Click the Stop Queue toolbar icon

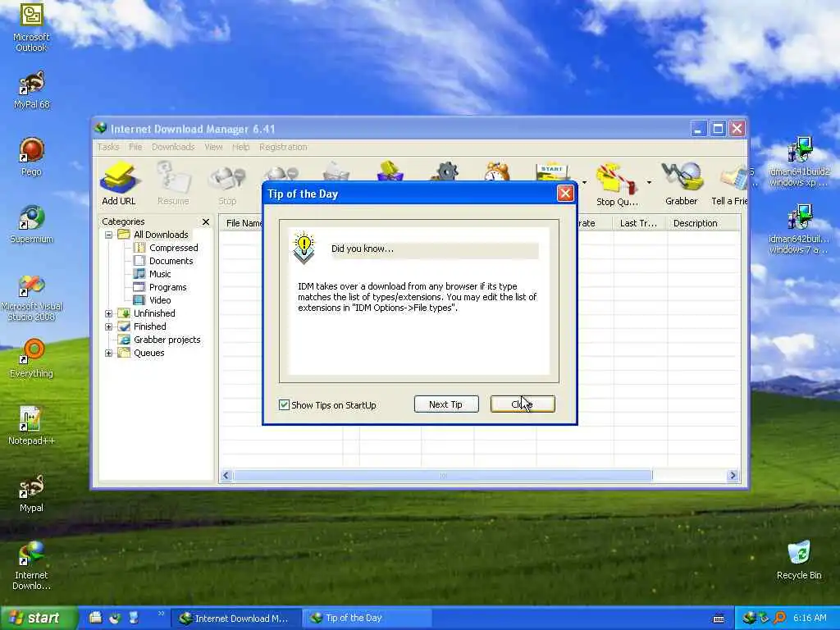coord(617,185)
